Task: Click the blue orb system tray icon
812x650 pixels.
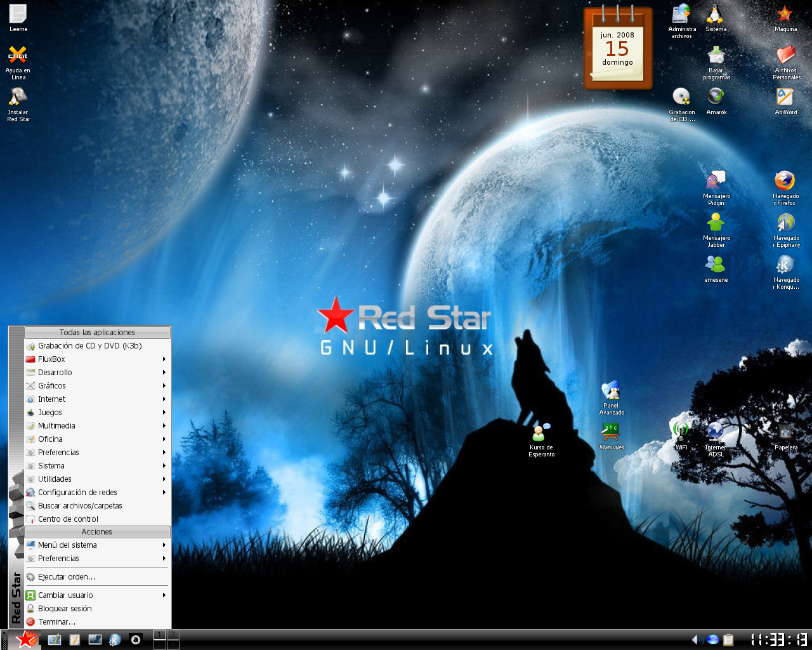Action: coord(713,640)
